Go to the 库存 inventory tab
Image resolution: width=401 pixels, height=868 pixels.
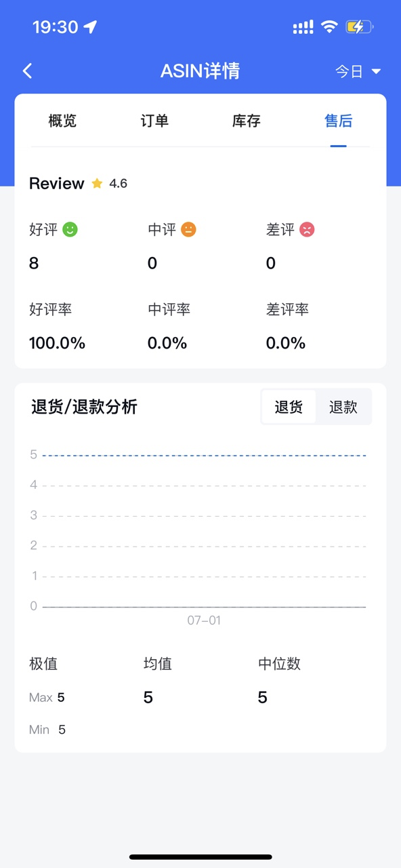[x=247, y=121]
